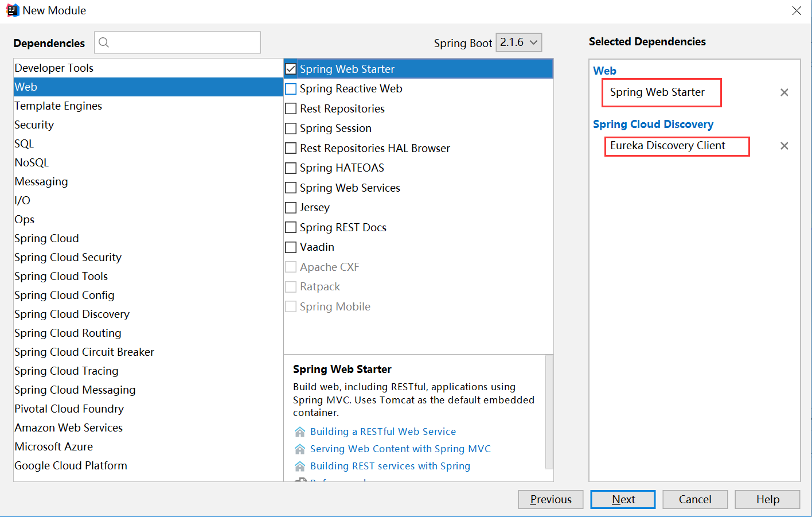
Task: Remove Spring Web Starter from selected dependencies
Action: 784,92
